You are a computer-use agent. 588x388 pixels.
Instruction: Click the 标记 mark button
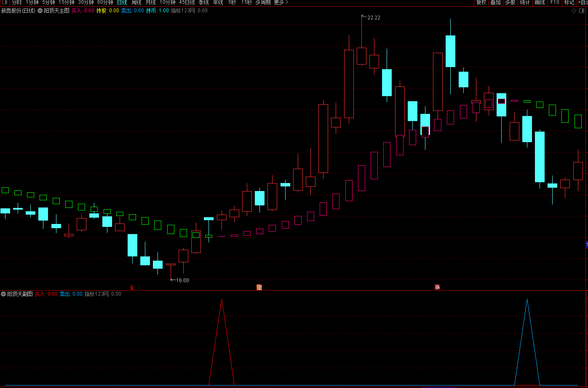569,3
